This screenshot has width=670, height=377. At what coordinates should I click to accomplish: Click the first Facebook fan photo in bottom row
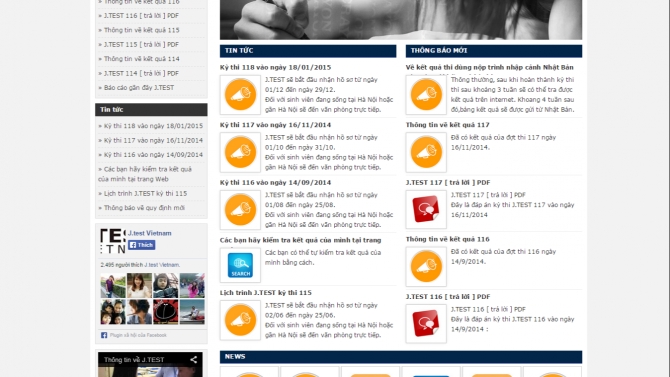coord(113,312)
